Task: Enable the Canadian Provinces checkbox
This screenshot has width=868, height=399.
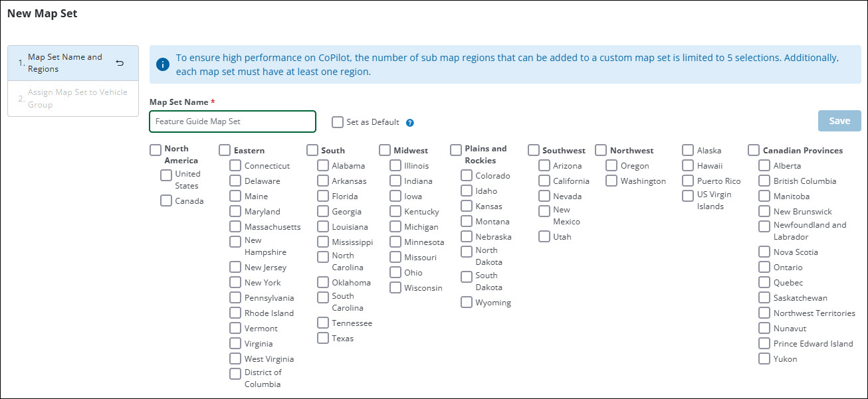Action: pyautogui.click(x=753, y=150)
